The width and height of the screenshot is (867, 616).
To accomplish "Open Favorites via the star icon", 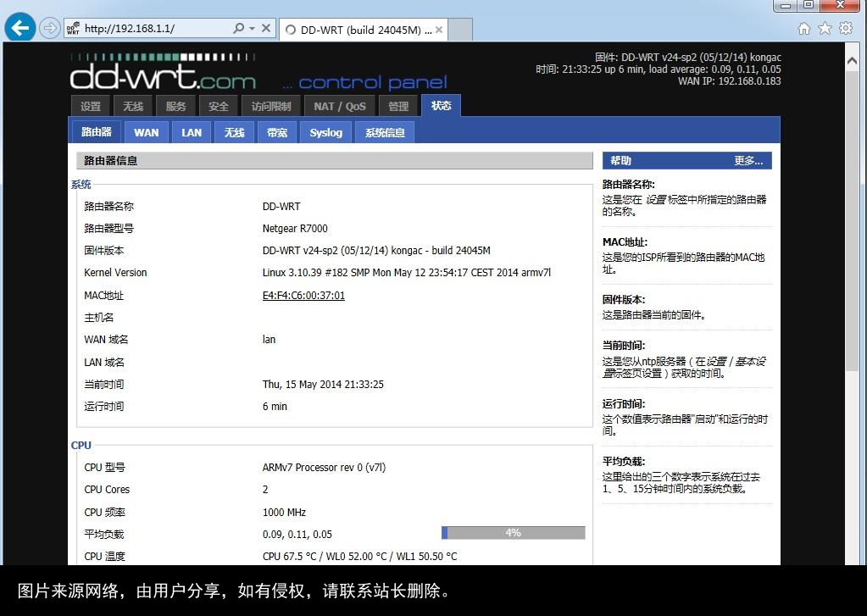I will [x=824, y=27].
